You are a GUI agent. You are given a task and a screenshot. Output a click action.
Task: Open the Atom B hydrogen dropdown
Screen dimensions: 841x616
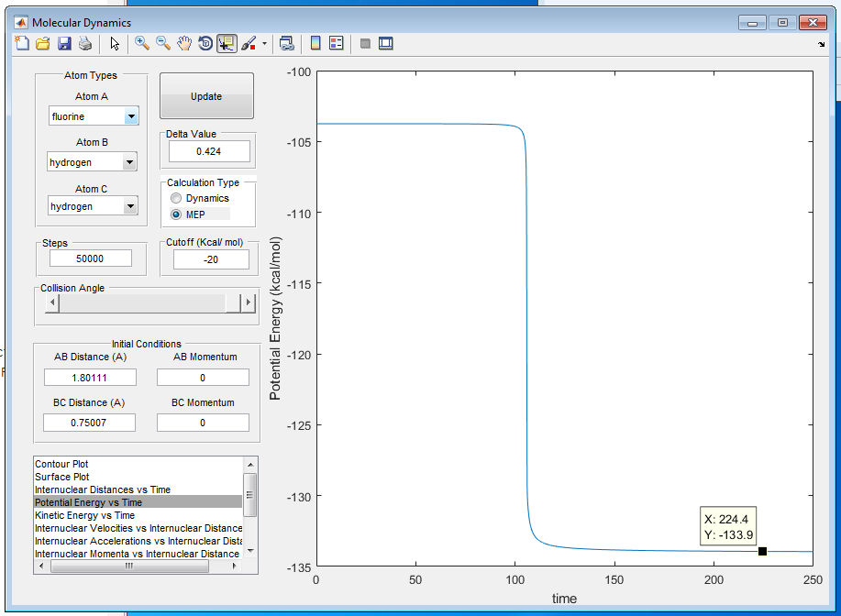pos(92,162)
